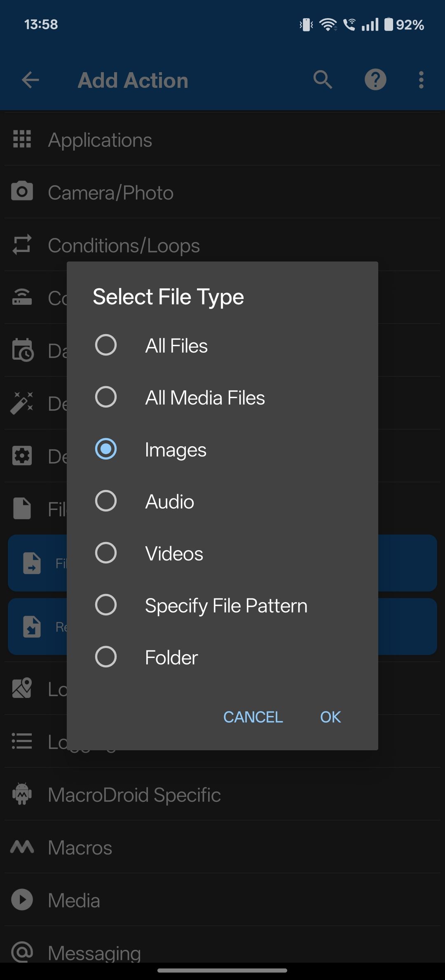Cancel the Select File Type dialog
The height and width of the screenshot is (980, 445).
(253, 717)
